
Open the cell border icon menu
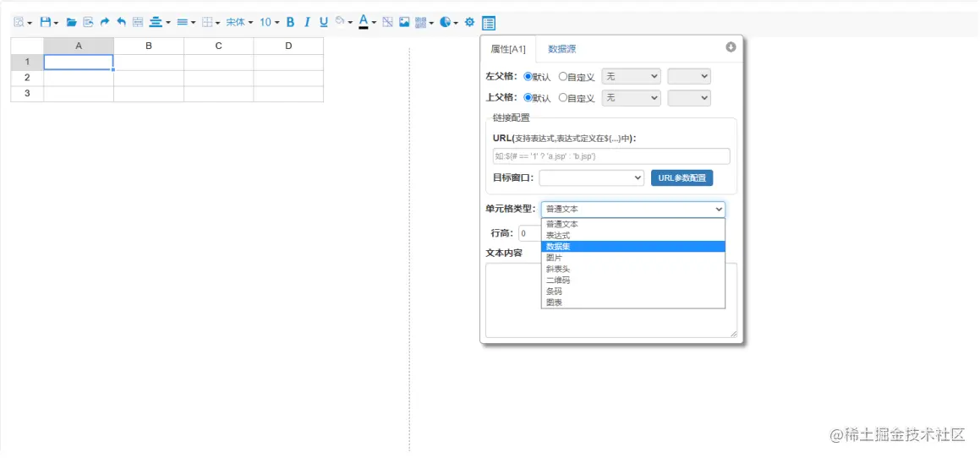pos(211,22)
